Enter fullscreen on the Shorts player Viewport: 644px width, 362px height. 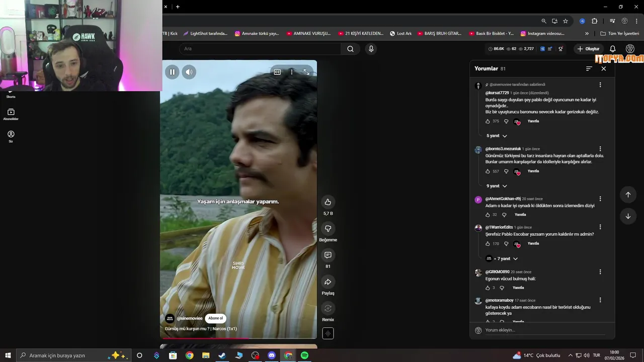point(306,72)
